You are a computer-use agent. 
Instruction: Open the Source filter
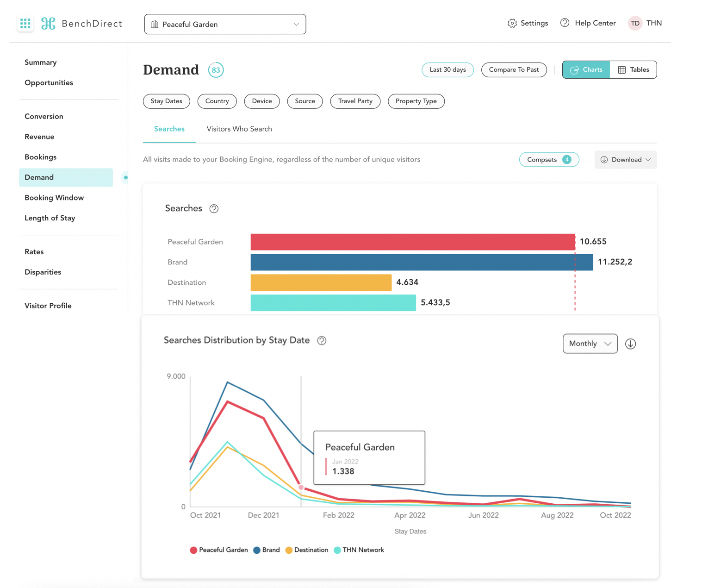coord(305,101)
